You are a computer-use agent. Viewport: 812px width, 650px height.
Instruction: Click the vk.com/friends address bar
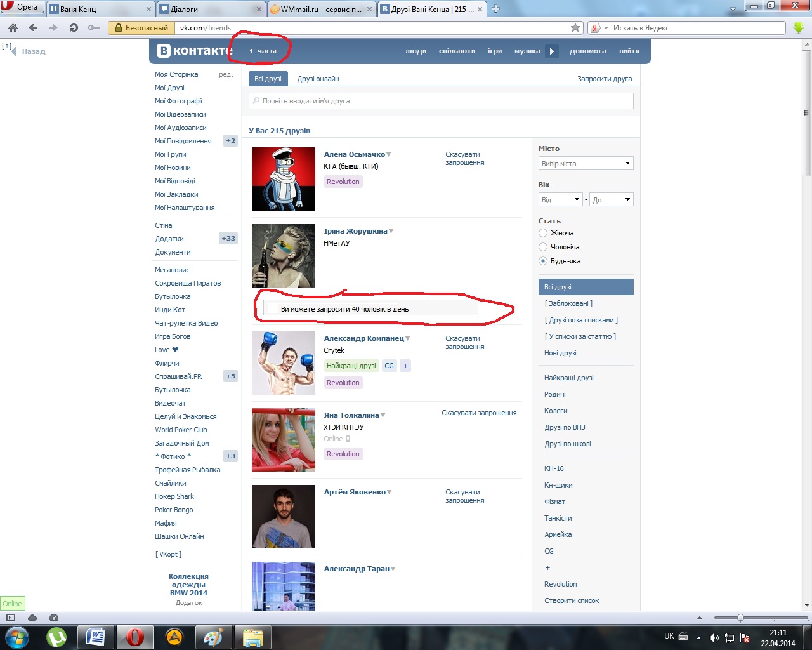[x=372, y=28]
